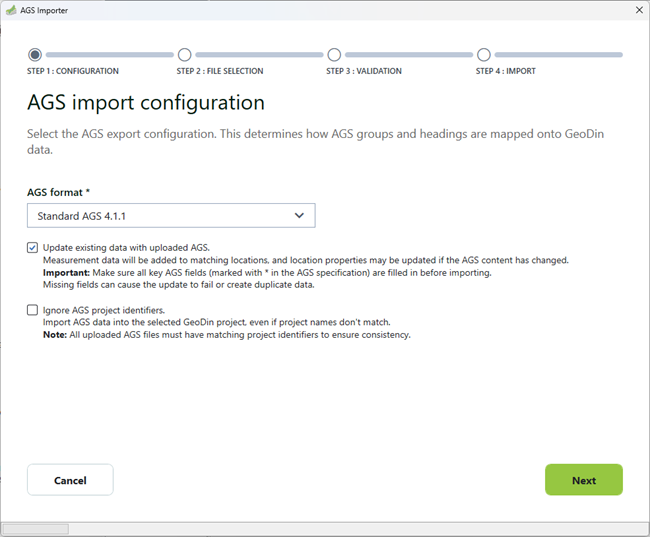Click the green Next button
Viewport: 650px width, 537px height.
583,480
